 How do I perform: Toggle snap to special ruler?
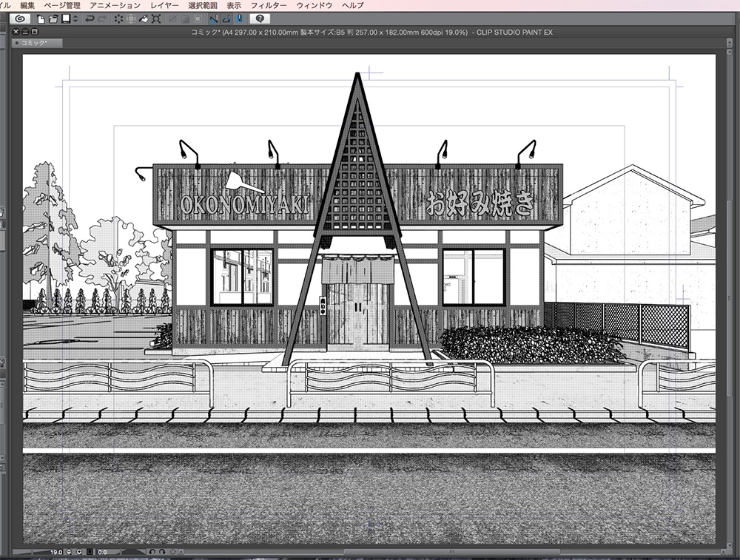click(226, 19)
